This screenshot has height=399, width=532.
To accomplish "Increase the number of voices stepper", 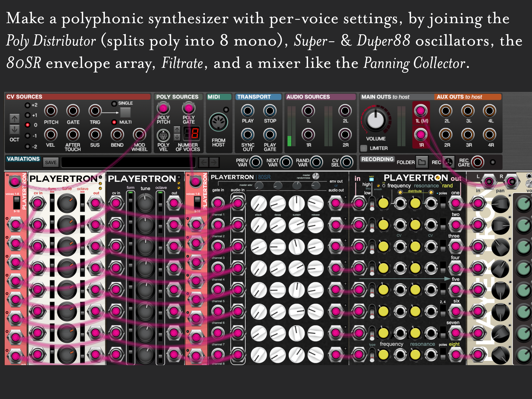I will coord(177,130).
